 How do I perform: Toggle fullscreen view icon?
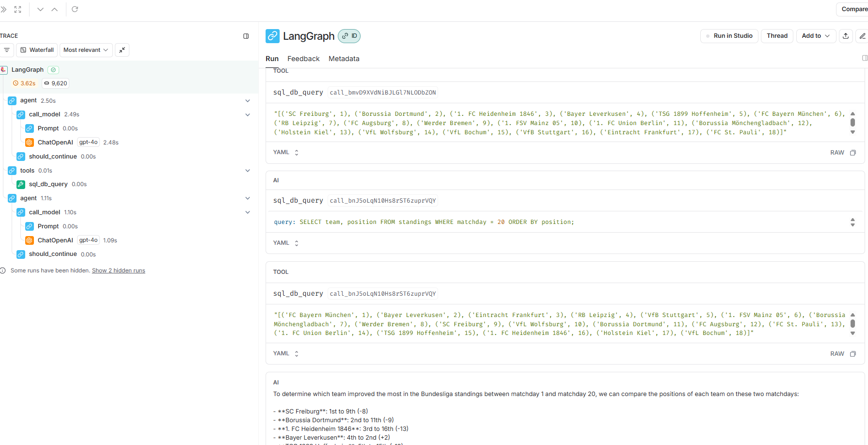(18, 9)
